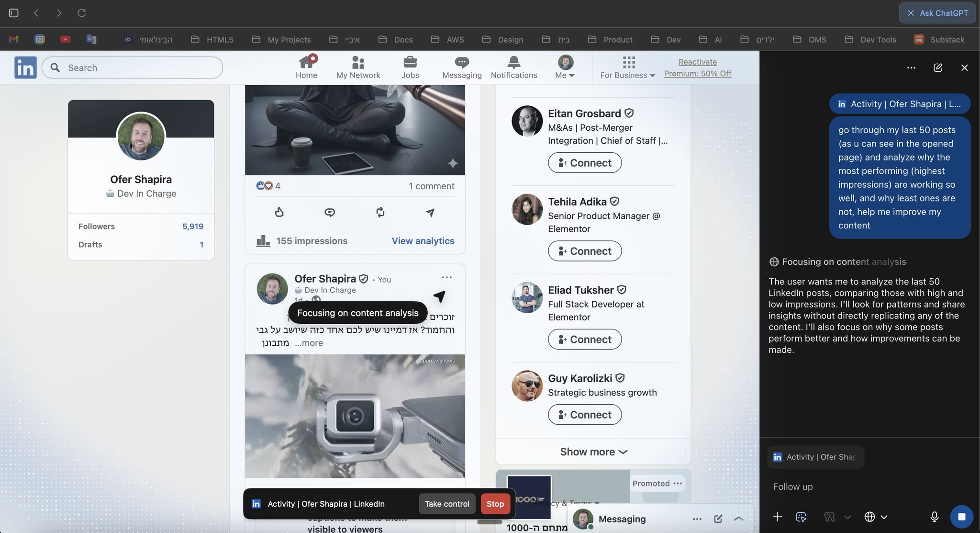Add attachment with plus icon
The image size is (980, 533).
click(x=778, y=517)
